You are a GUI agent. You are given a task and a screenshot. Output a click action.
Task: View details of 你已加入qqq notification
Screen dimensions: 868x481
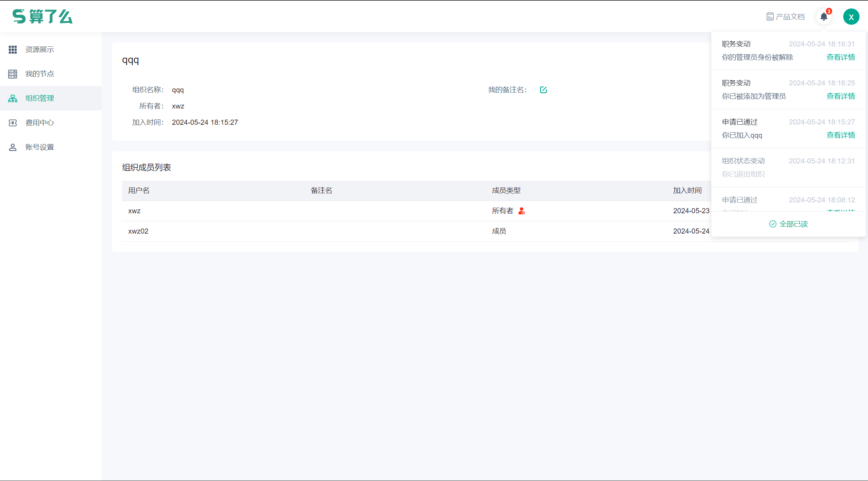841,135
